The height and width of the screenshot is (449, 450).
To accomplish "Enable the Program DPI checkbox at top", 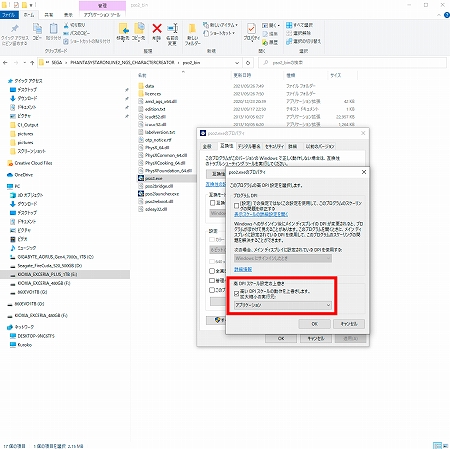I will tap(236, 205).
